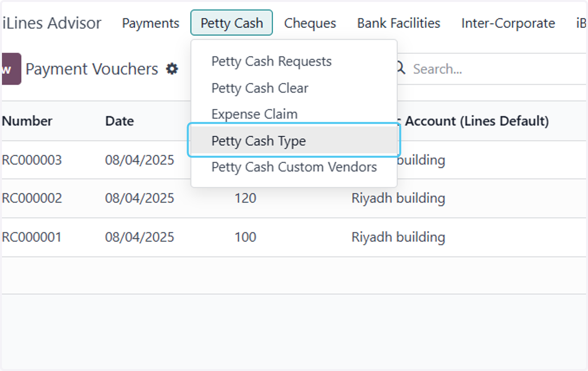Click the date in the RC000002 row

(140, 198)
